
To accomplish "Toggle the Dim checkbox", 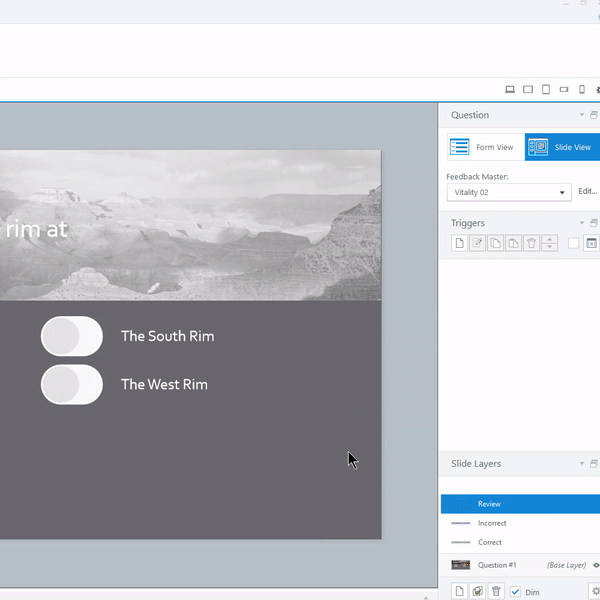I will (x=515, y=592).
